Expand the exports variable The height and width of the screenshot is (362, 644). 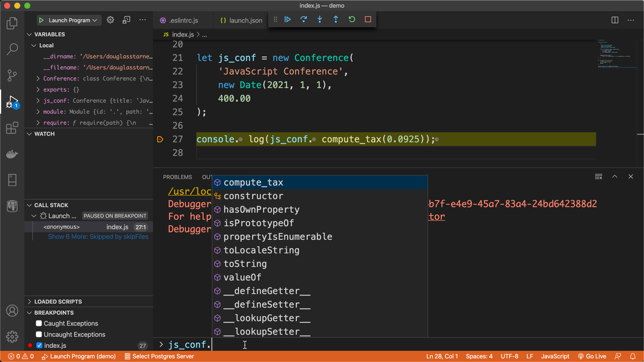(x=38, y=89)
